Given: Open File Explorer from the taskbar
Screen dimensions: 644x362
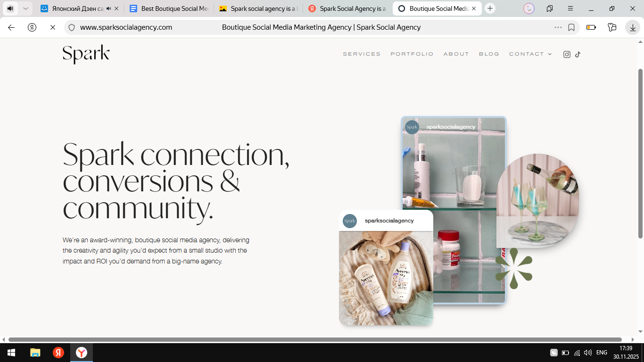Looking at the screenshot, I should [35, 353].
